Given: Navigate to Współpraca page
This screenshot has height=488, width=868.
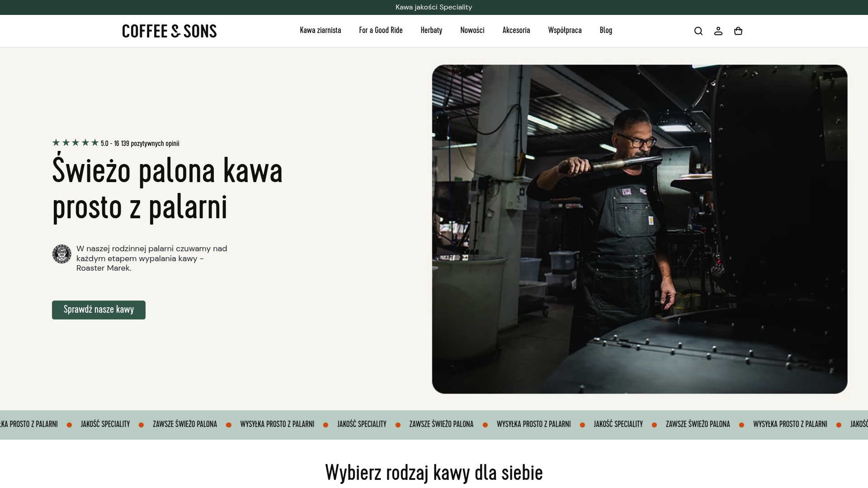Looking at the screenshot, I should click(565, 30).
